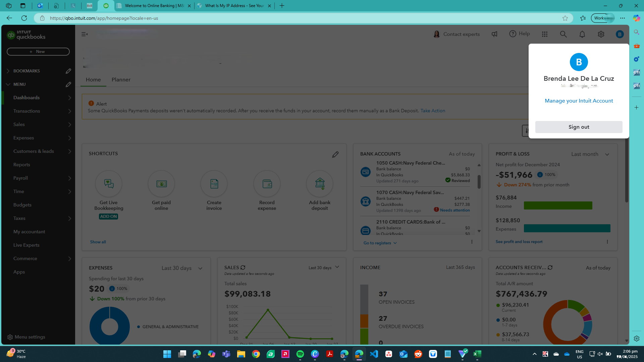Open Excel from the taskbar
Image resolution: width=644 pixels, height=362 pixels.
pyautogui.click(x=477, y=354)
